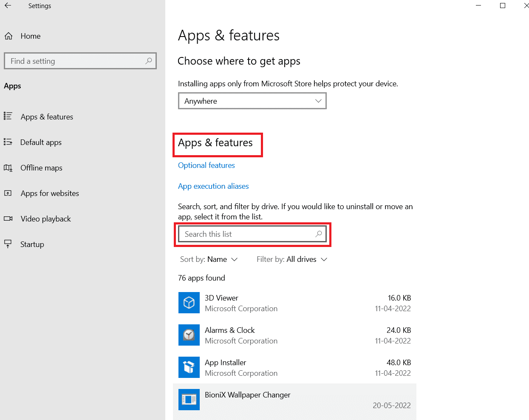The width and height of the screenshot is (529, 420).
Task: Open Offline maps settings page
Action: coord(41,168)
